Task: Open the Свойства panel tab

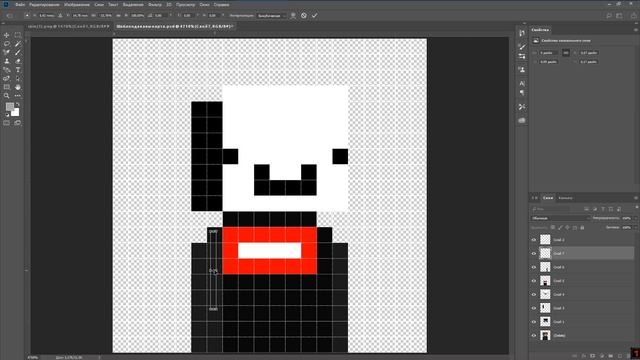Action: pyautogui.click(x=540, y=30)
